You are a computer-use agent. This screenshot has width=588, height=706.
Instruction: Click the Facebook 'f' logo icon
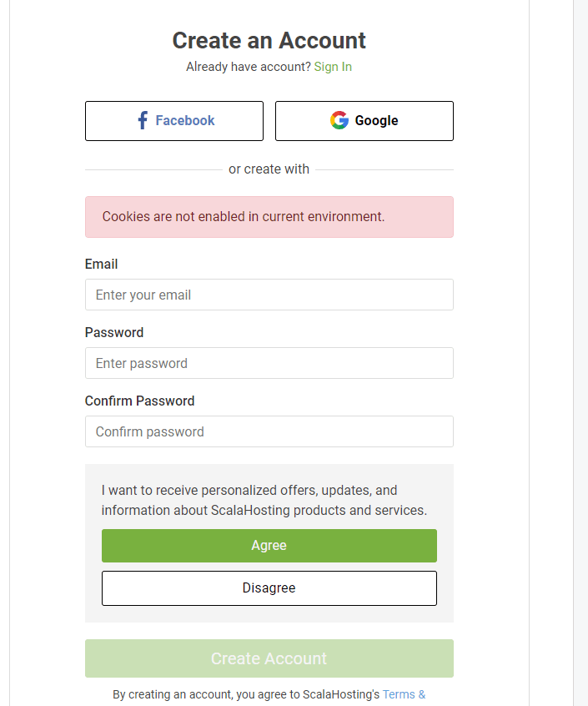(143, 120)
